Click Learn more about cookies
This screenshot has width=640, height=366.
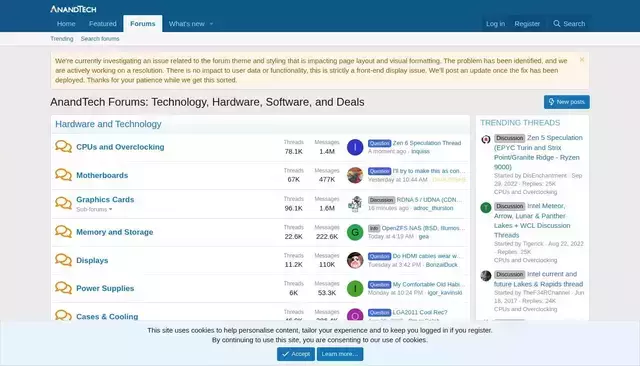tap(340, 354)
